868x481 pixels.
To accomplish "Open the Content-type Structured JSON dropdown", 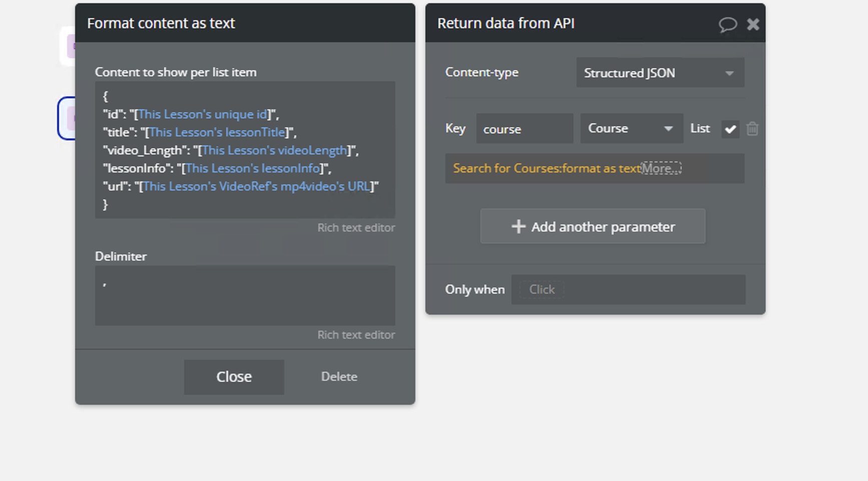I will coord(659,73).
